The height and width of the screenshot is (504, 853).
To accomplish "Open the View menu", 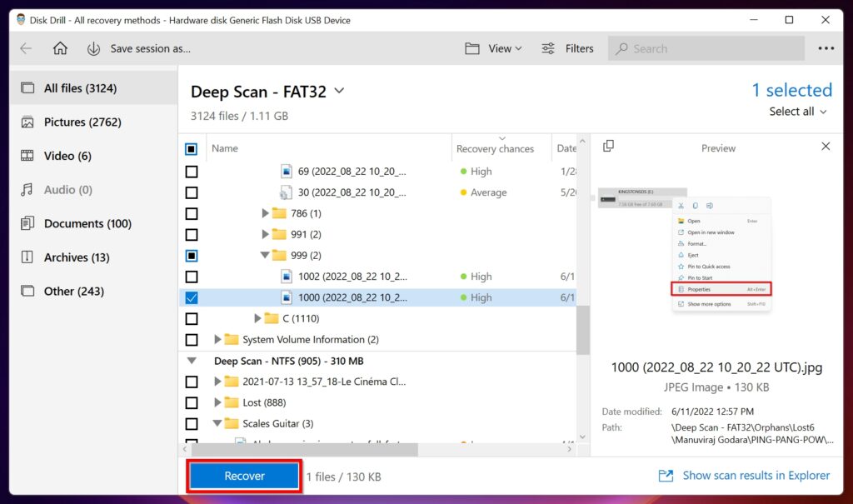I will (493, 48).
